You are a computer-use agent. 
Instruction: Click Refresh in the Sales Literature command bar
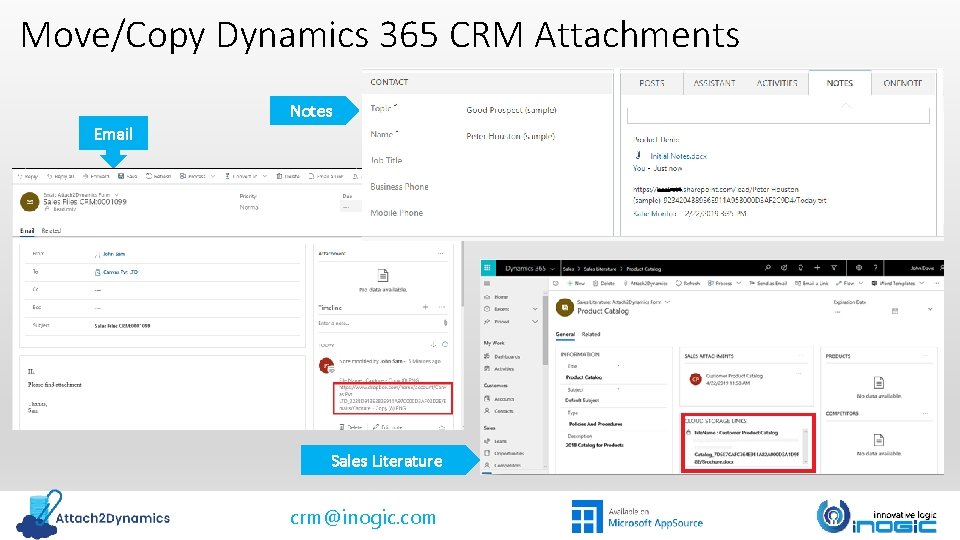pos(688,283)
